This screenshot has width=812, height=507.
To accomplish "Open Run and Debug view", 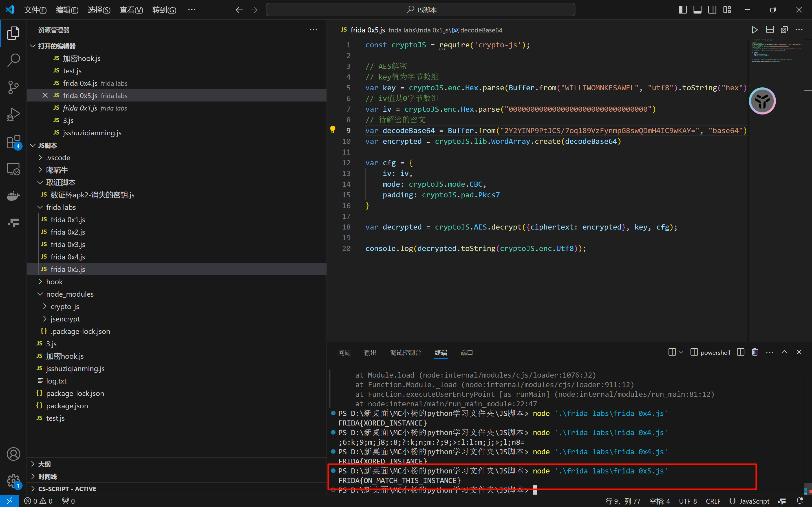I will tap(14, 114).
